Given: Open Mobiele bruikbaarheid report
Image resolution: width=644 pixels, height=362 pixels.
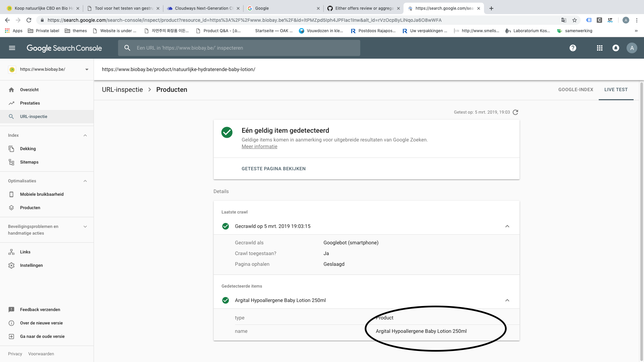Looking at the screenshot, I should point(42,194).
